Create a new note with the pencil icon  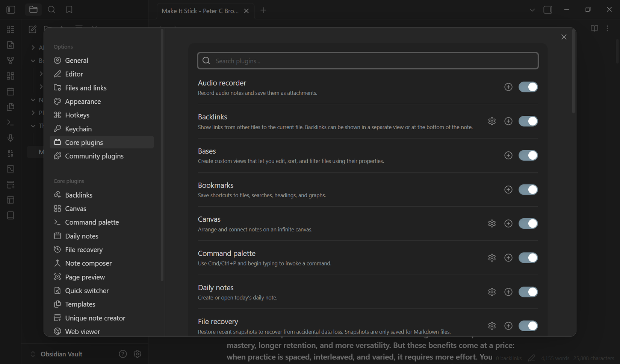[32, 29]
